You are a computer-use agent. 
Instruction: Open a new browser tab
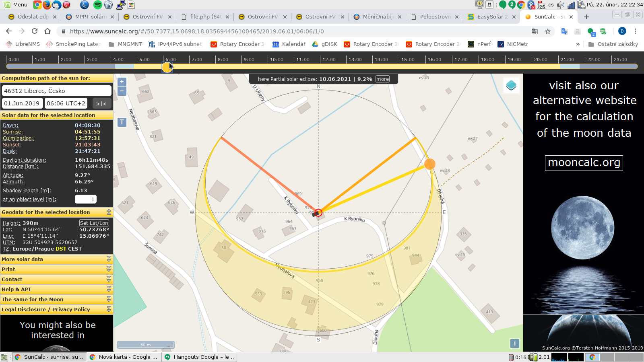(586, 17)
